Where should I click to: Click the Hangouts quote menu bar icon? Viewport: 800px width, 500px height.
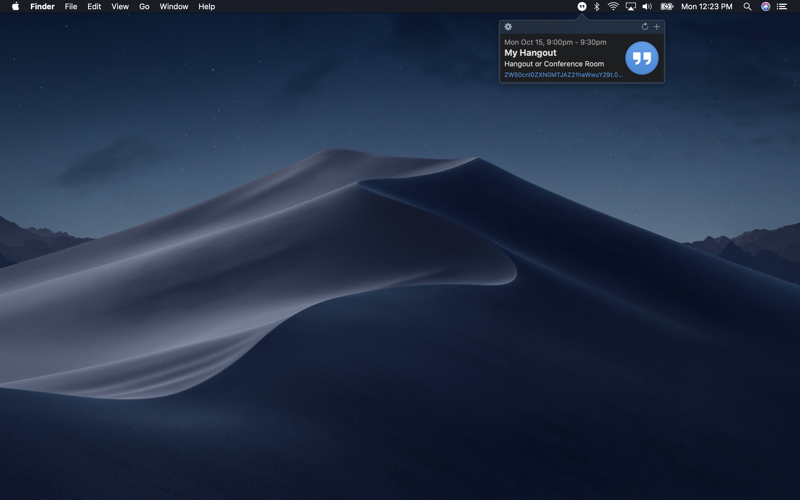582,7
